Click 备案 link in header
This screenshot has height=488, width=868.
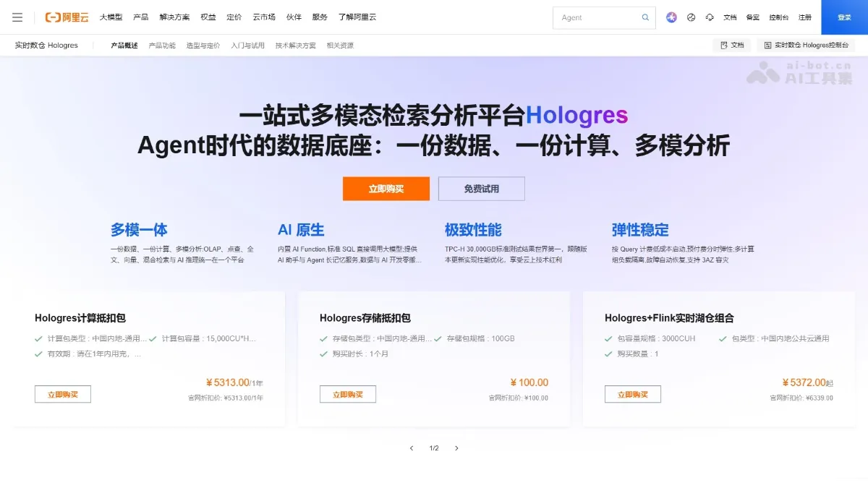[753, 17]
